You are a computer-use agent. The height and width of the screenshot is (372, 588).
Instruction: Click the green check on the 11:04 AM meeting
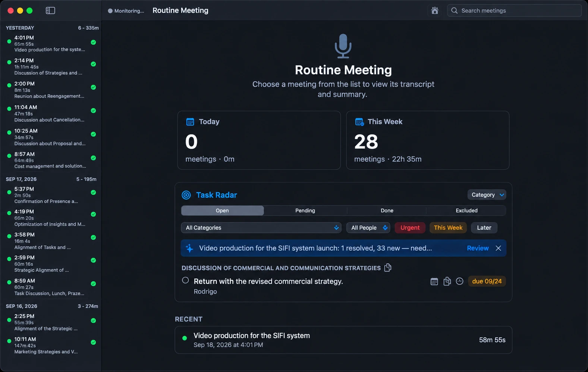click(93, 110)
